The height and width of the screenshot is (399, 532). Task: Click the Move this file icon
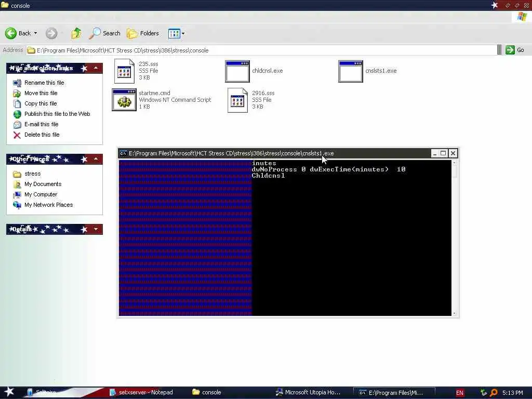pos(17,94)
